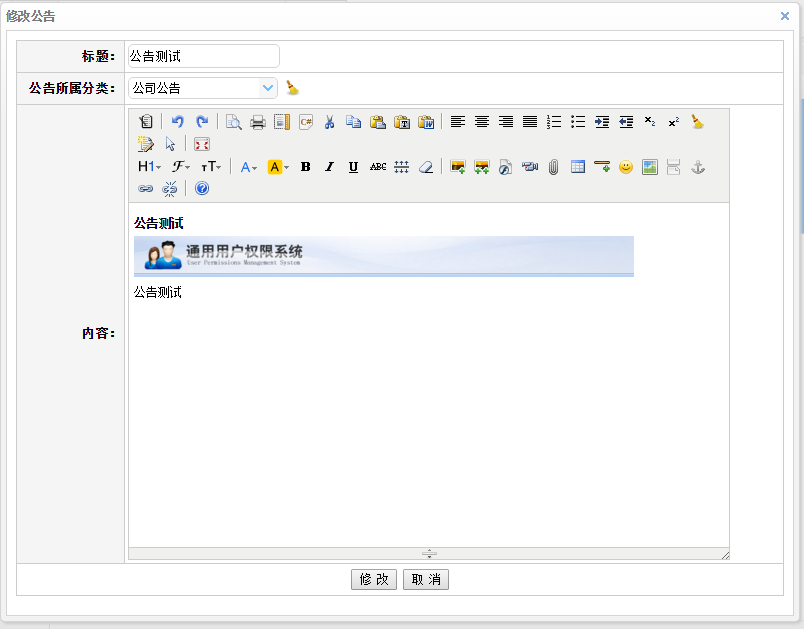Redo the last edit
Viewport: 804px width, 629px height.
202,121
